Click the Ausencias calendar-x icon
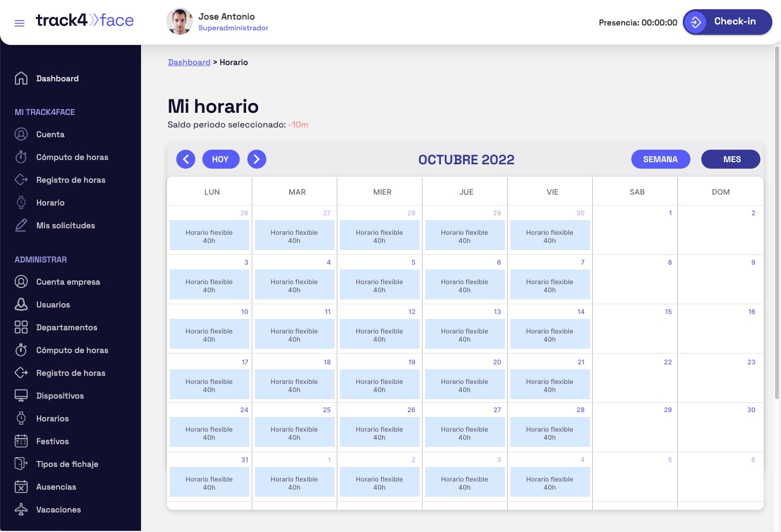The width and height of the screenshot is (781, 532). pos(21,487)
